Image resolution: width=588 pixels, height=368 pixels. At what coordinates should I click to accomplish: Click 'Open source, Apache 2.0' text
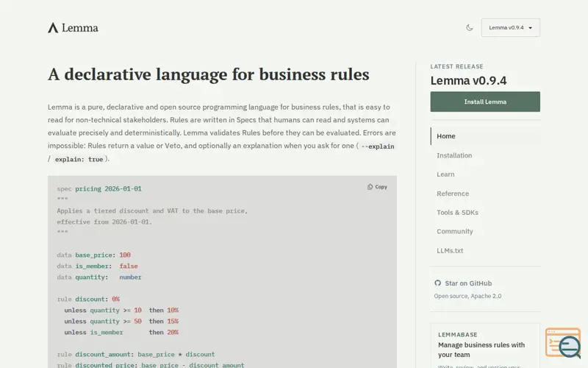coord(467,296)
